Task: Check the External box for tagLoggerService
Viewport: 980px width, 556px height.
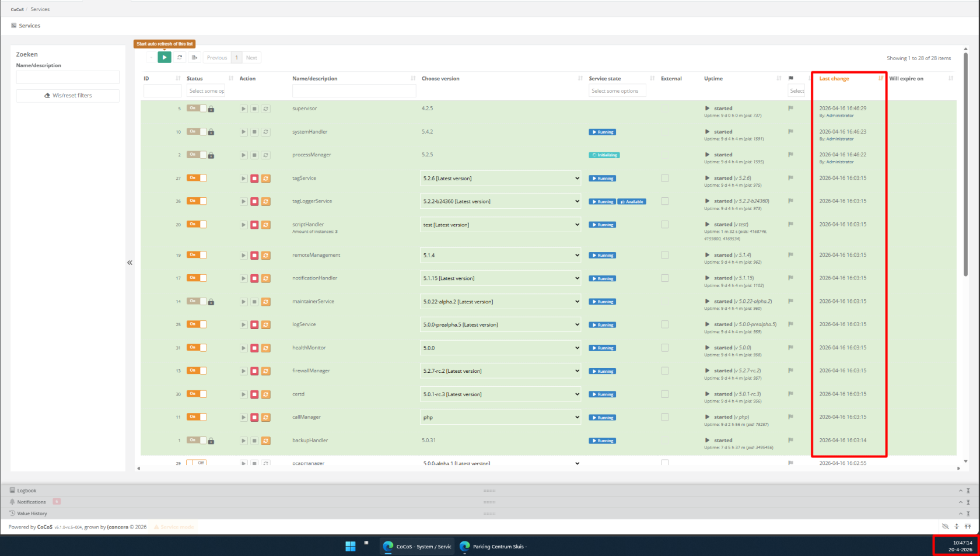Action: pyautogui.click(x=664, y=201)
